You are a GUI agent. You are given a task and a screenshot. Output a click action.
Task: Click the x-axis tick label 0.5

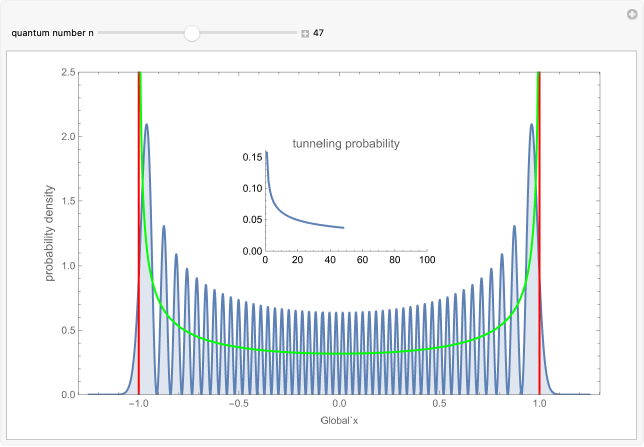point(439,407)
